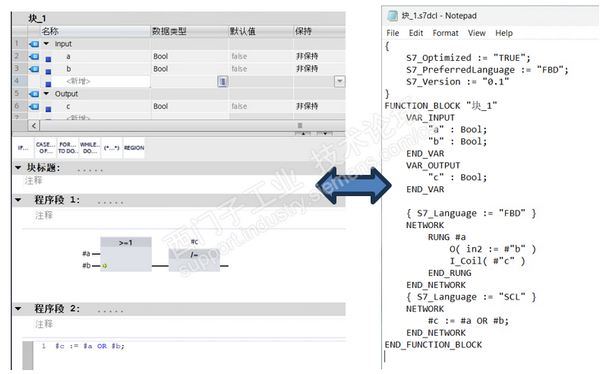Click the 注释 comment under 程序段 1
The width and height of the screenshot is (600, 374).
point(44,215)
